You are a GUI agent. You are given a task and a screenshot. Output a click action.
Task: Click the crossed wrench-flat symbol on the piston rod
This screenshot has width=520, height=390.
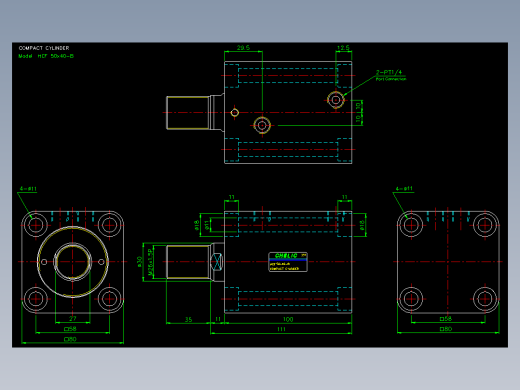tap(217, 262)
